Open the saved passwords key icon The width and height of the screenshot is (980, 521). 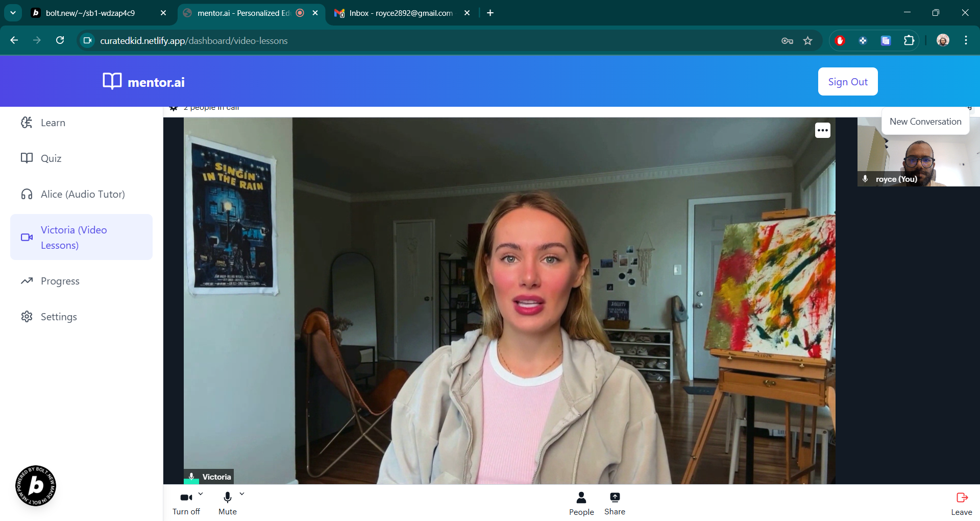(x=787, y=40)
